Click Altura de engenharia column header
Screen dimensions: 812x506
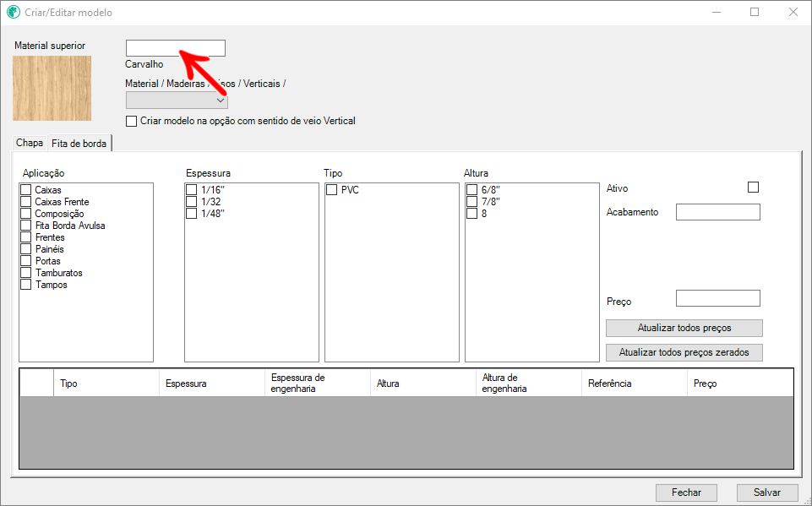pos(529,384)
